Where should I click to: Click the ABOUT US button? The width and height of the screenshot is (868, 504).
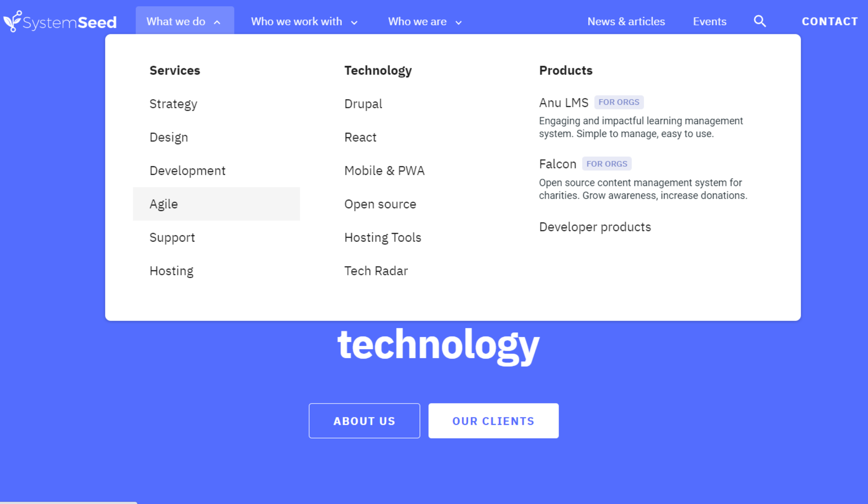point(364,421)
